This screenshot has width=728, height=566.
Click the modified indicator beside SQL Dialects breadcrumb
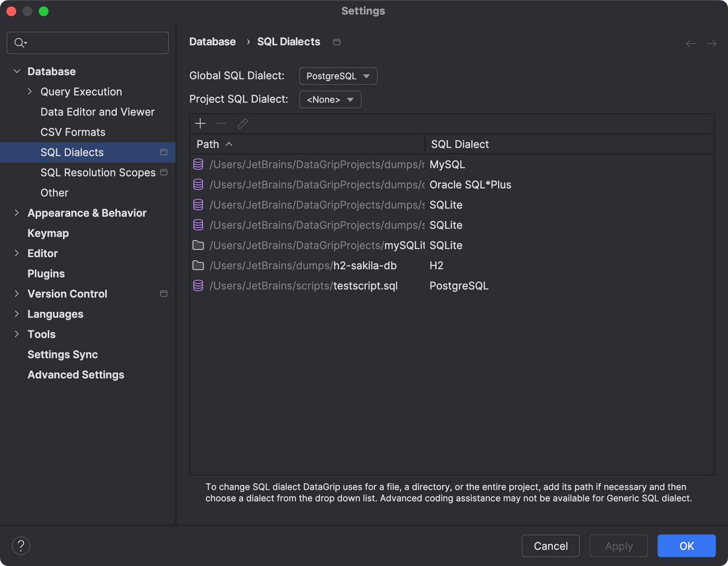[x=337, y=42]
